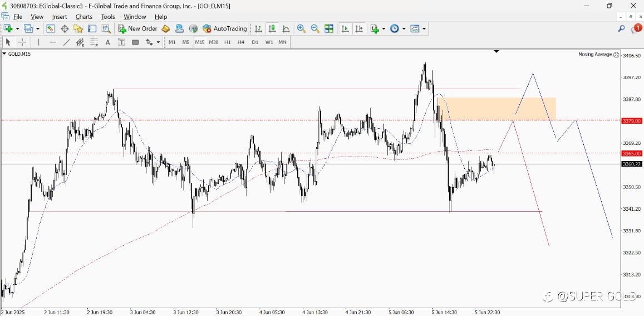Expand the Arrows tool dropdown arrow
The height and width of the screenshot is (316, 644).
coord(158,42)
